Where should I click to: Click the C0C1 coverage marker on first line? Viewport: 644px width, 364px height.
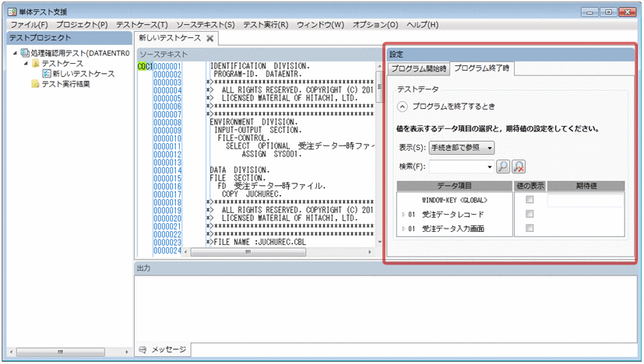click(x=145, y=66)
